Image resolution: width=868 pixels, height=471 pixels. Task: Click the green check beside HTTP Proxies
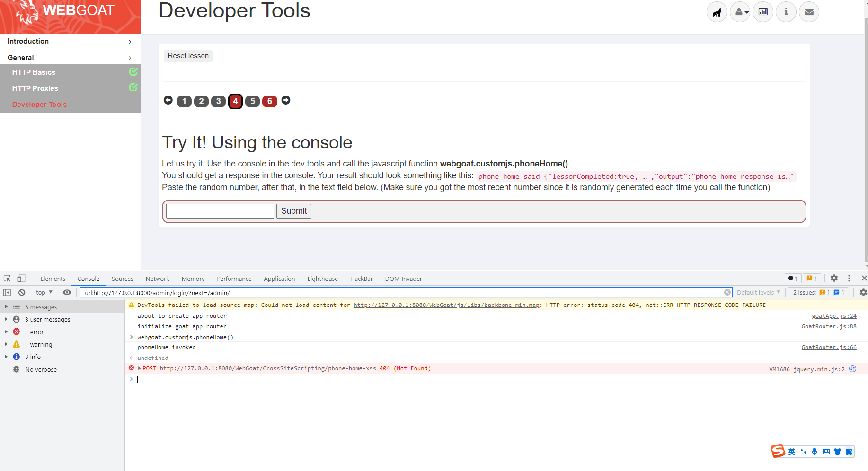point(133,87)
